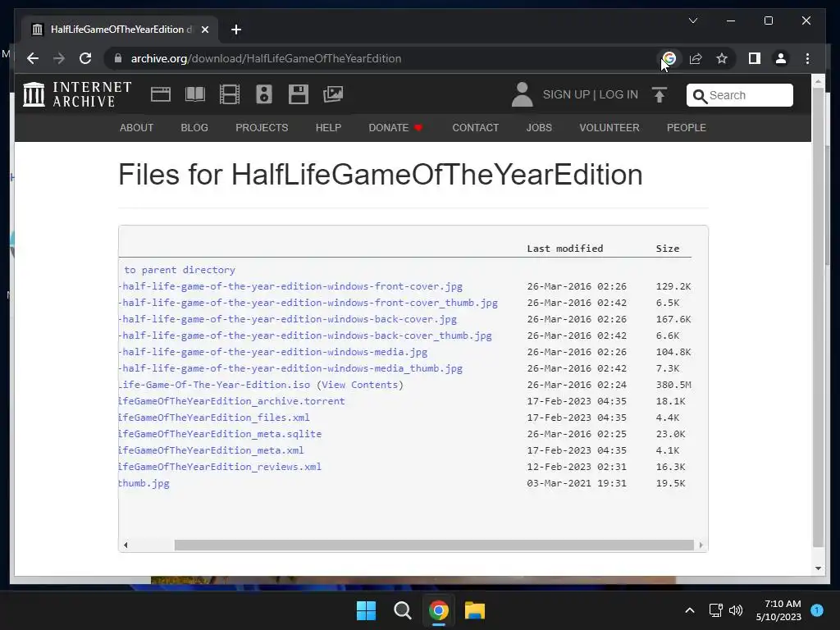Toggle the Chrome side panel icon
The image size is (840, 630).
pyautogui.click(x=755, y=58)
